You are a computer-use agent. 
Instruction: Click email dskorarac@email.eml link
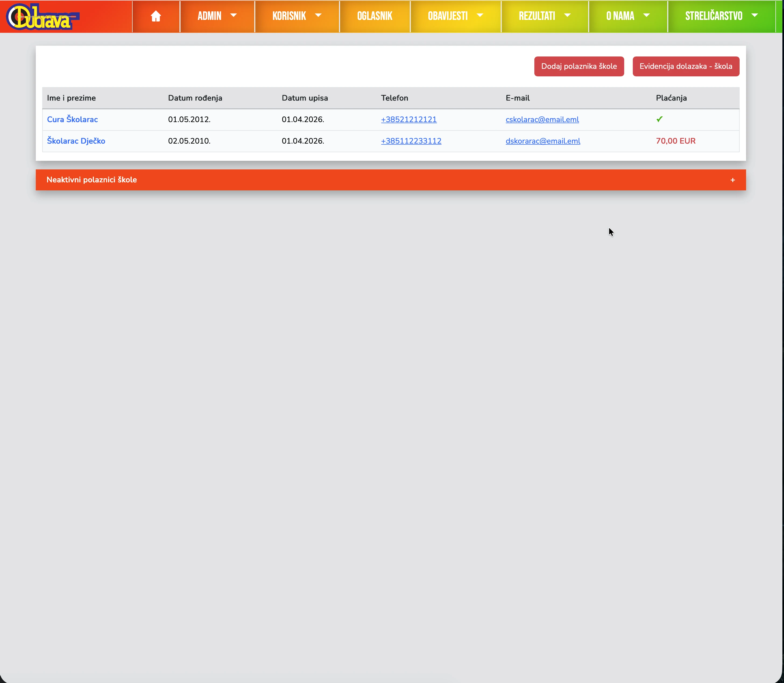(543, 141)
